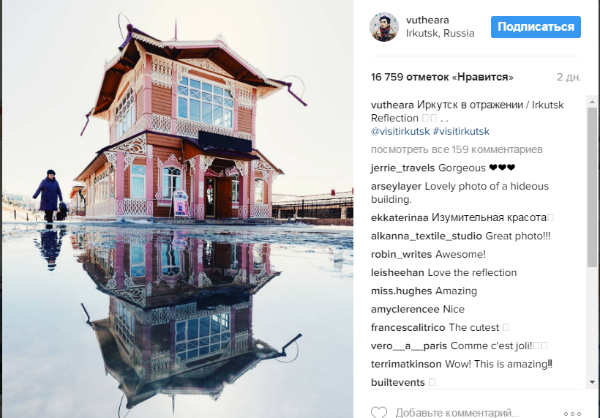This screenshot has width=600, height=418.
Task: Open the vutheara username in the header
Action: click(x=427, y=20)
